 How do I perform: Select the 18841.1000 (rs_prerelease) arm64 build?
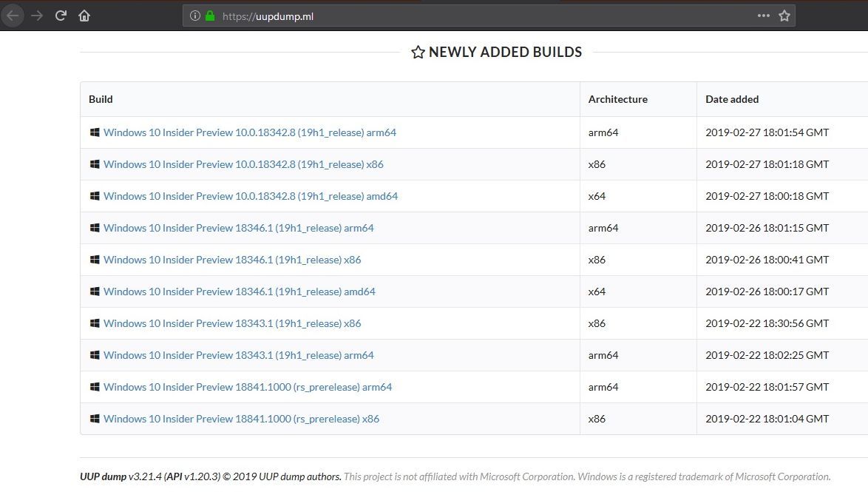(x=248, y=387)
